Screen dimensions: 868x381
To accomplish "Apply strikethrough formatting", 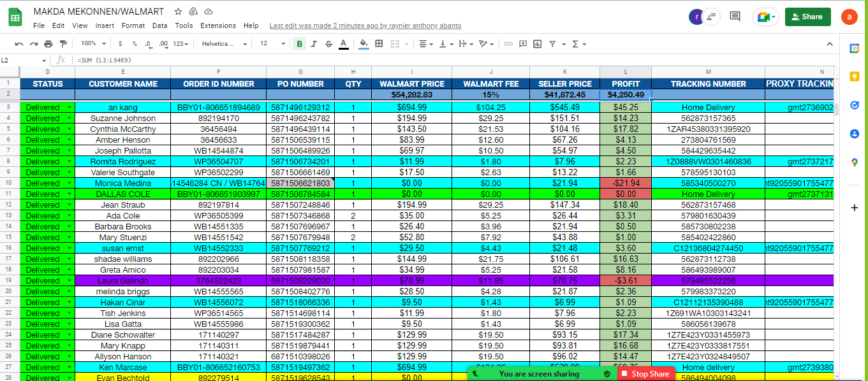I will point(328,44).
